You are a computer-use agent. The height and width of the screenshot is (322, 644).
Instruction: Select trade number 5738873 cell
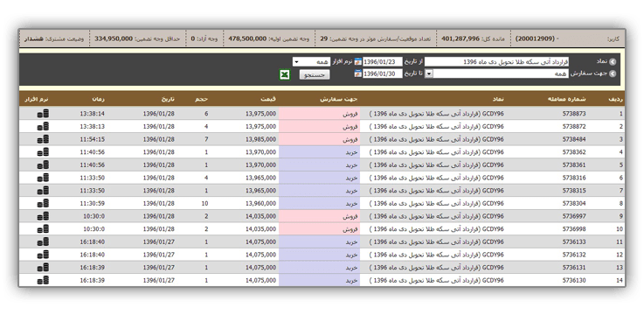point(574,114)
